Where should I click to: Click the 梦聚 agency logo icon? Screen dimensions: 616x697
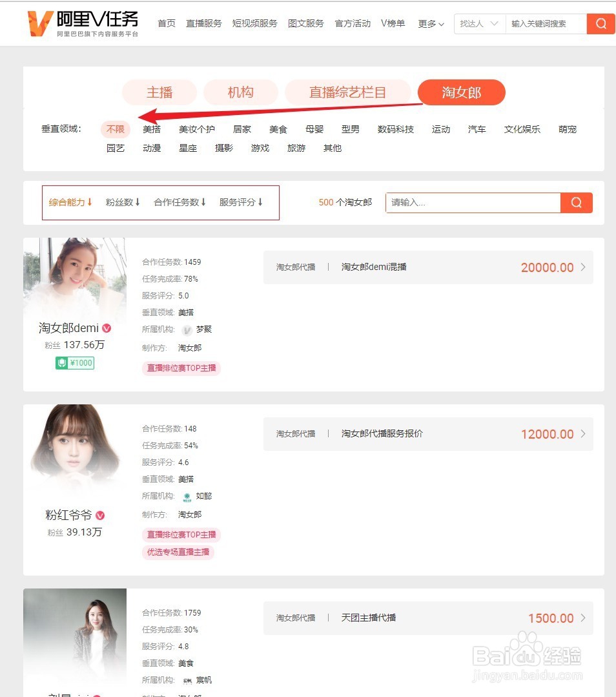click(x=187, y=330)
